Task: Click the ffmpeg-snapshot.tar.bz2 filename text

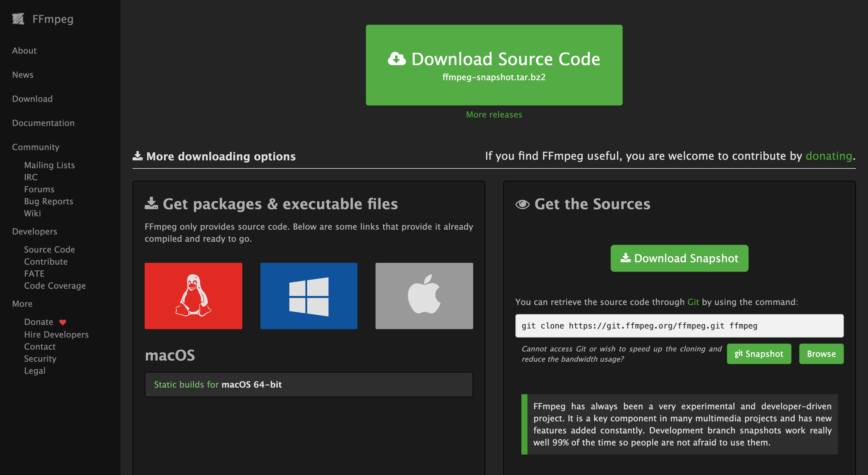Action: [x=494, y=77]
